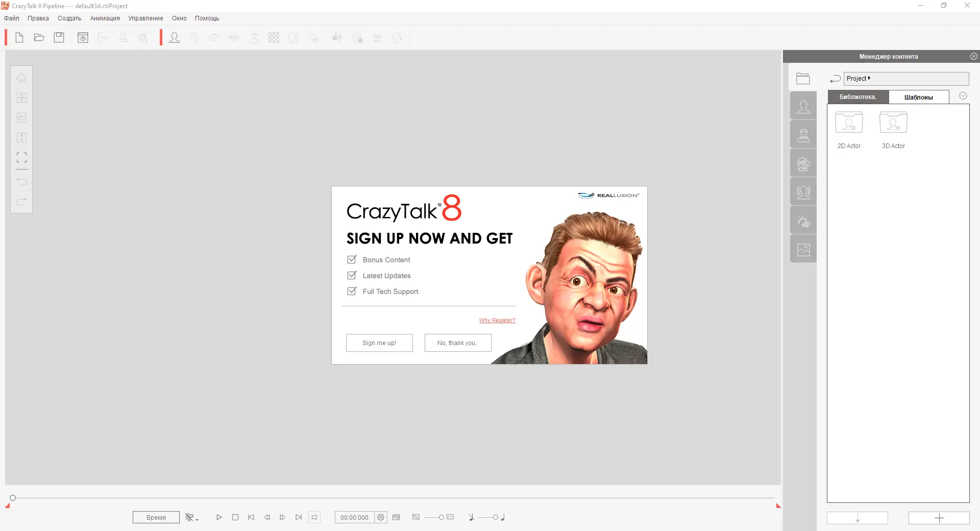This screenshot has height=531, width=980.
Task: Click the plus add button in Content Manager
Action: pyautogui.click(x=939, y=518)
